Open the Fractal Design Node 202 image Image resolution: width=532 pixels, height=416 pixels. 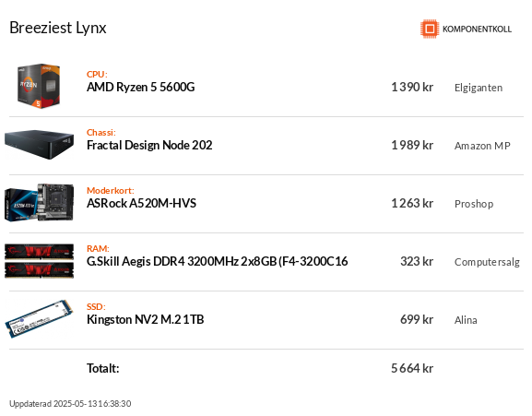point(39,145)
